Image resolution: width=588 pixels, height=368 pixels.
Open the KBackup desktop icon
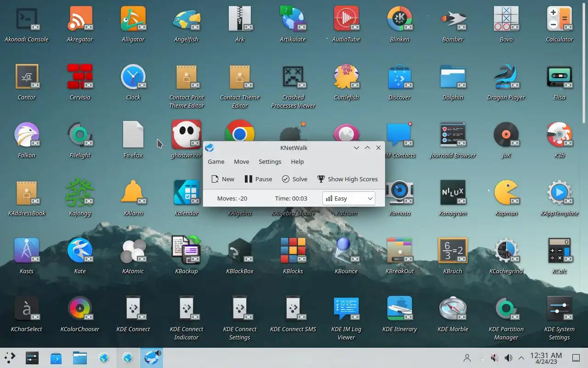point(187,256)
